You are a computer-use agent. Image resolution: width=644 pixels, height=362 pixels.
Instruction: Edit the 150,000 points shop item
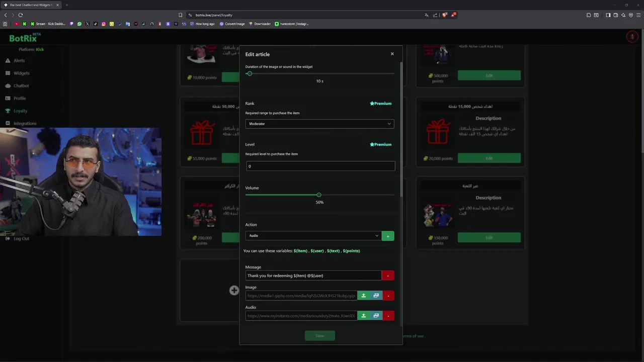pos(489,237)
